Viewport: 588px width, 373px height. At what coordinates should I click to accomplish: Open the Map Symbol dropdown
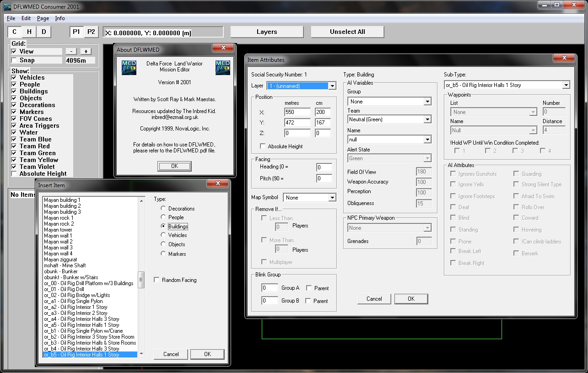[310, 198]
